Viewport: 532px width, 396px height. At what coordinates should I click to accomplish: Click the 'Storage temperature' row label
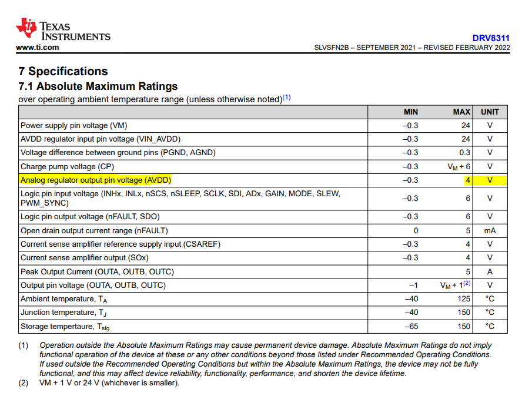pyautogui.click(x=65, y=327)
